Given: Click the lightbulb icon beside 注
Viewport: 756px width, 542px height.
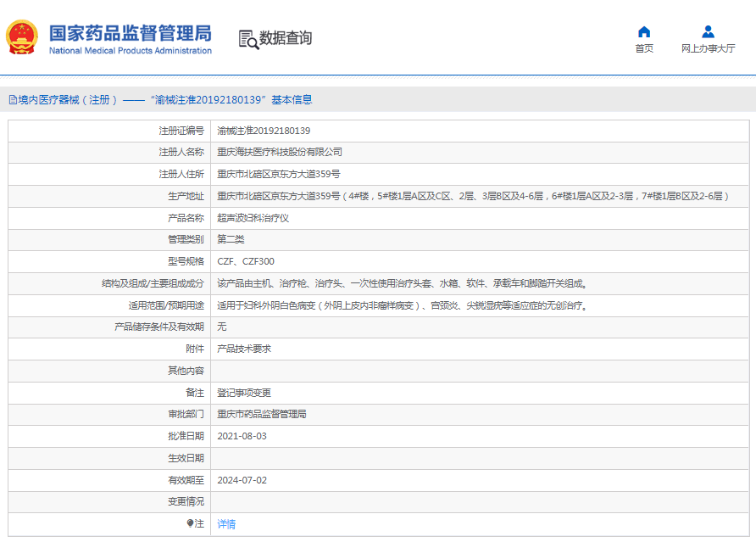Looking at the screenshot, I should tap(190, 523).
